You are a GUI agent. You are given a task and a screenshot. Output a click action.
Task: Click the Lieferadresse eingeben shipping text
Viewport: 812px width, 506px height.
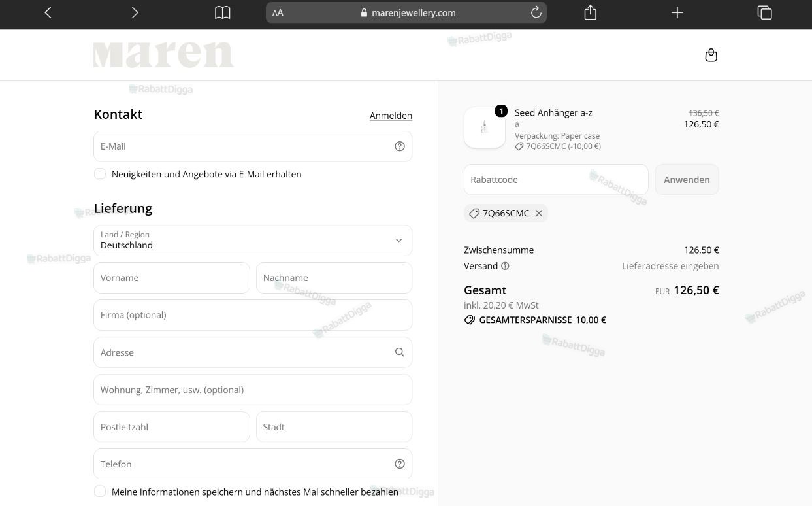670,266
